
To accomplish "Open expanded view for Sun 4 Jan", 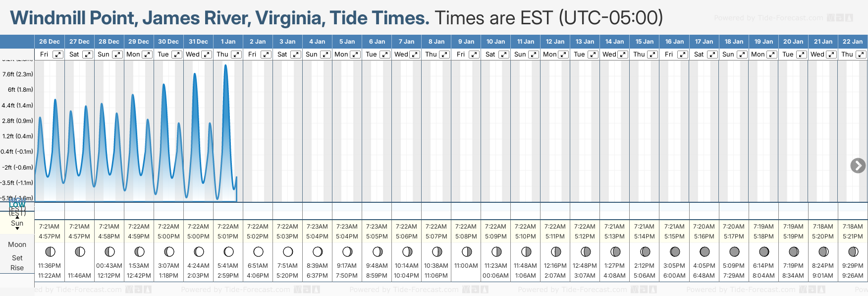I will [x=325, y=55].
